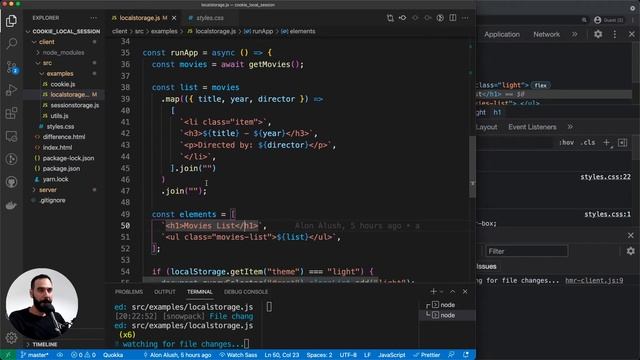The image size is (640, 360).
Task: Close the terminal panel
Action: point(465,291)
